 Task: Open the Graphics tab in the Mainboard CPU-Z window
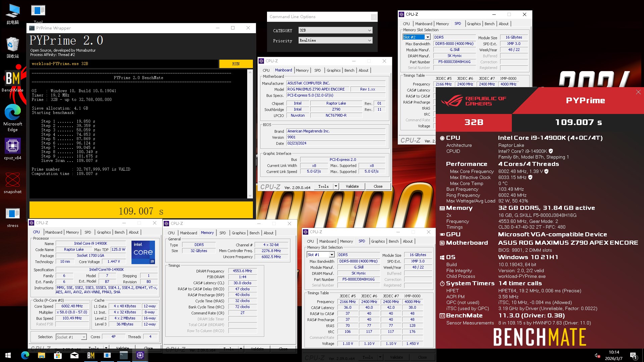[x=333, y=70]
